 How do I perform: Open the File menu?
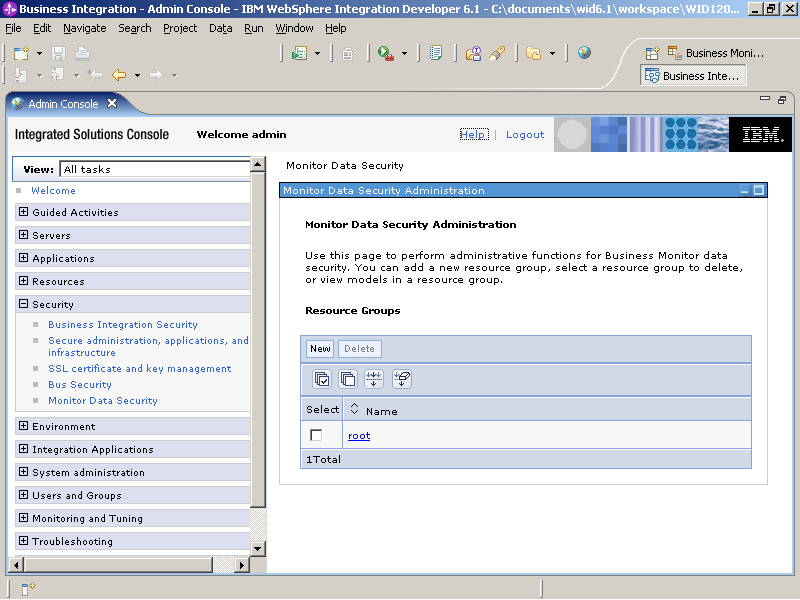click(13, 29)
